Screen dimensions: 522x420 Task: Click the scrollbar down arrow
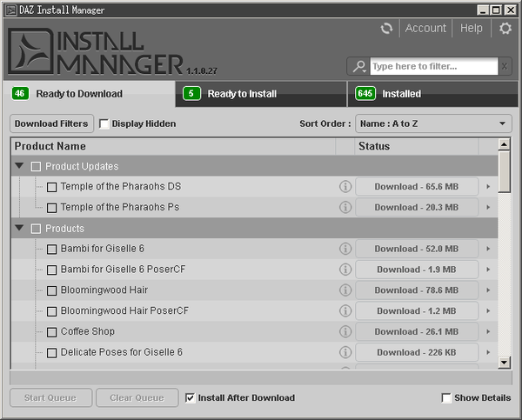[504, 362]
